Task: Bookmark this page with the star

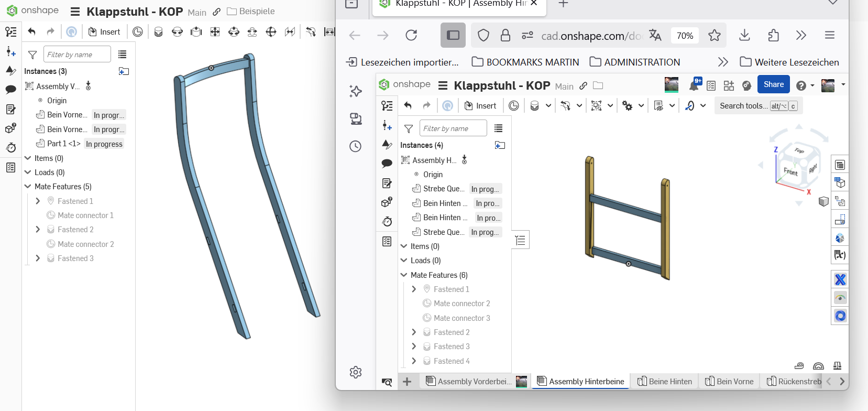Action: (715, 36)
